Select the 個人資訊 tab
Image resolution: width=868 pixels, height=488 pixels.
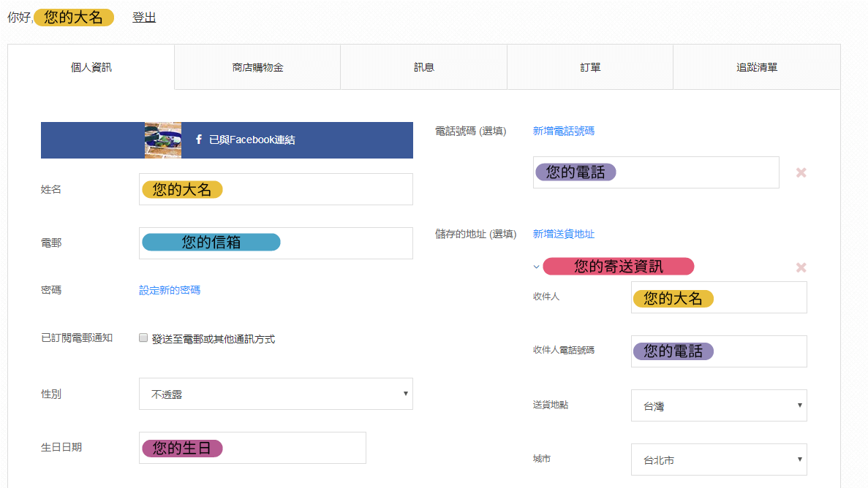tap(91, 67)
